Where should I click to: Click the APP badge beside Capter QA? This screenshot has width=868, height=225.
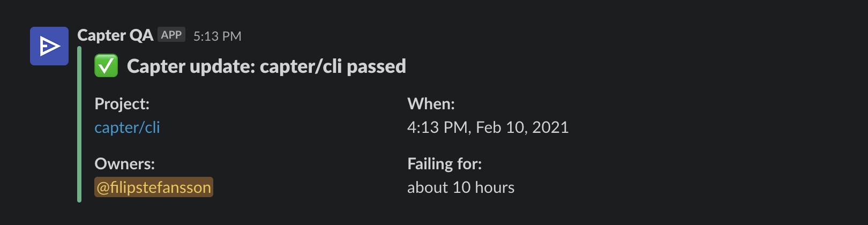tap(171, 35)
